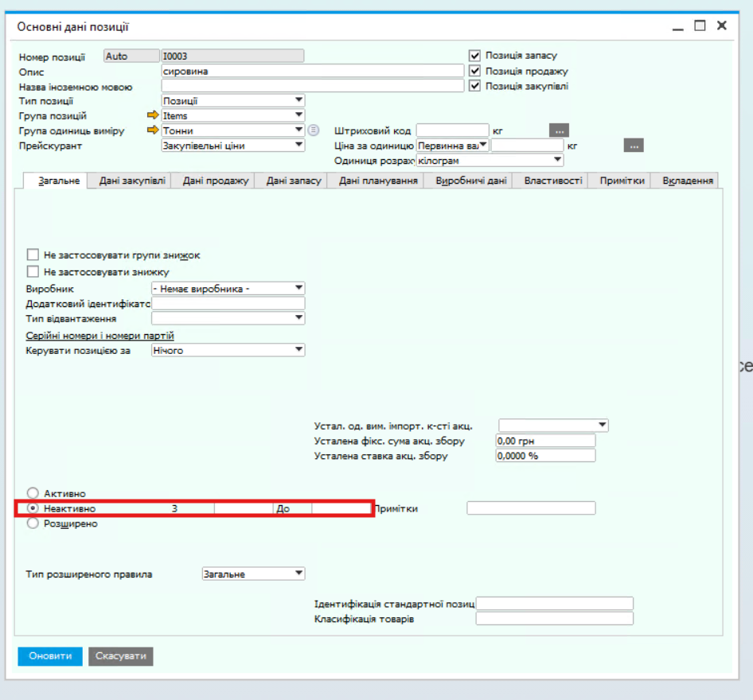Open the Прейскурант dropdown list
Screen dimensions: 753x700
click(x=298, y=146)
